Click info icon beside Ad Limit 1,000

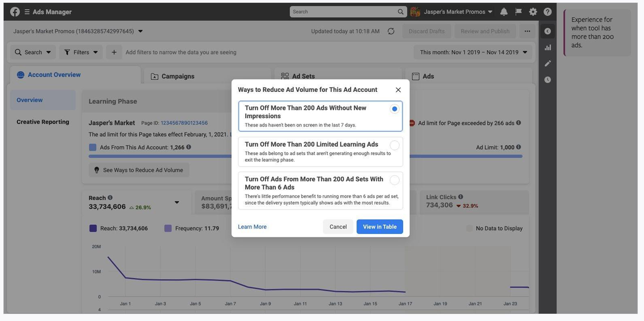(518, 147)
